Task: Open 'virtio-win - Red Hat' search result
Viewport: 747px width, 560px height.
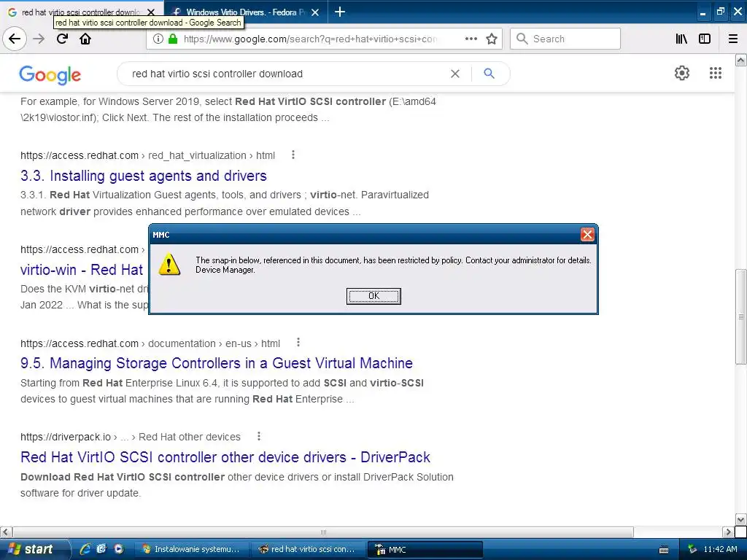Action: click(x=82, y=270)
